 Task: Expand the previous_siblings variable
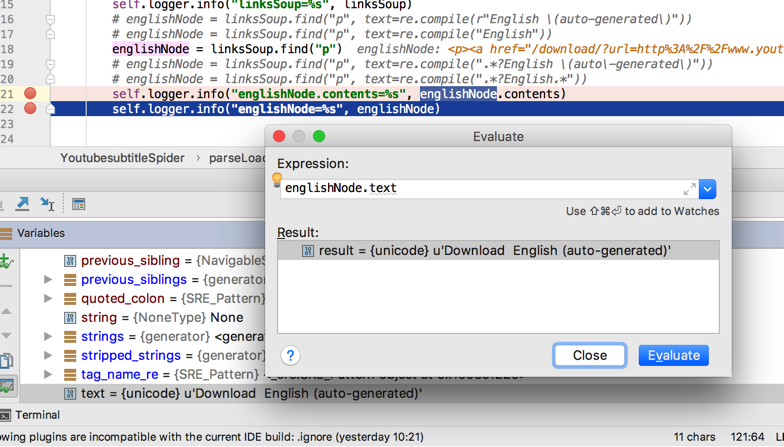click(48, 280)
